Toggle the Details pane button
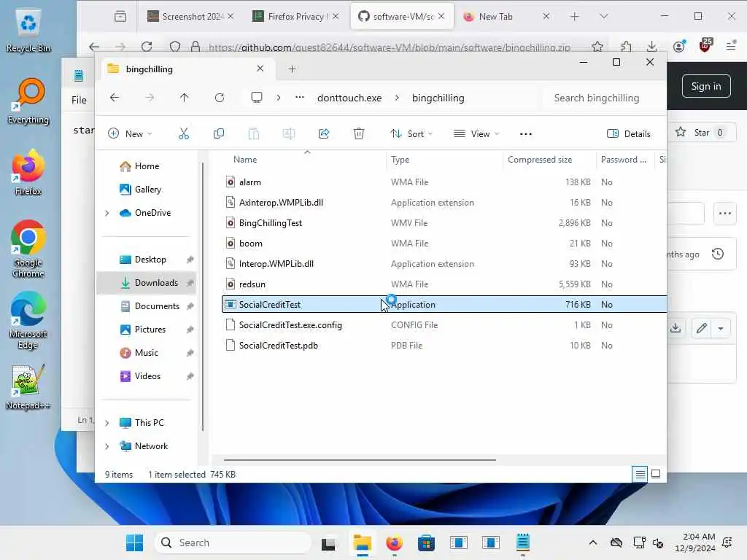This screenshot has height=560, width=747. click(629, 134)
